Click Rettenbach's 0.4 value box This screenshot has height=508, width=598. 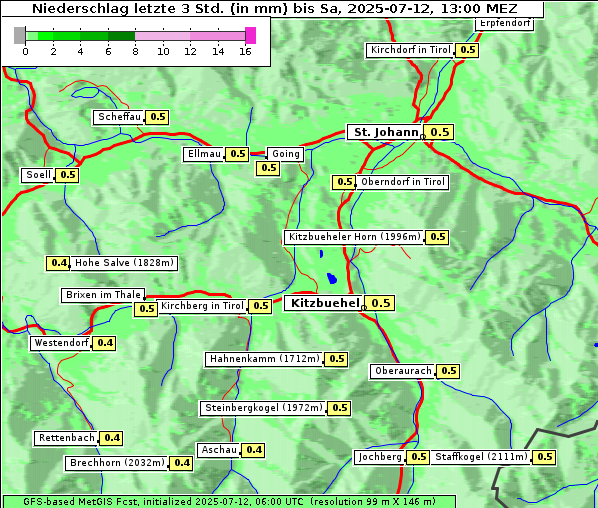click(111, 438)
